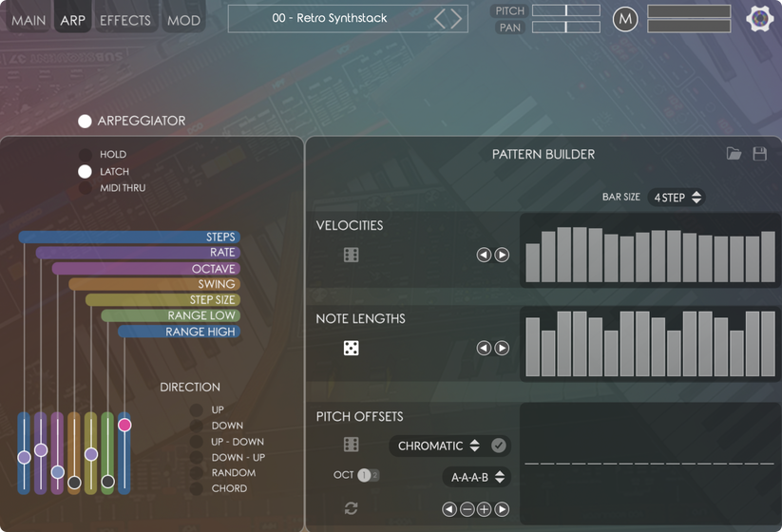Click the velocities grid icon
The image size is (782, 532).
351,255
